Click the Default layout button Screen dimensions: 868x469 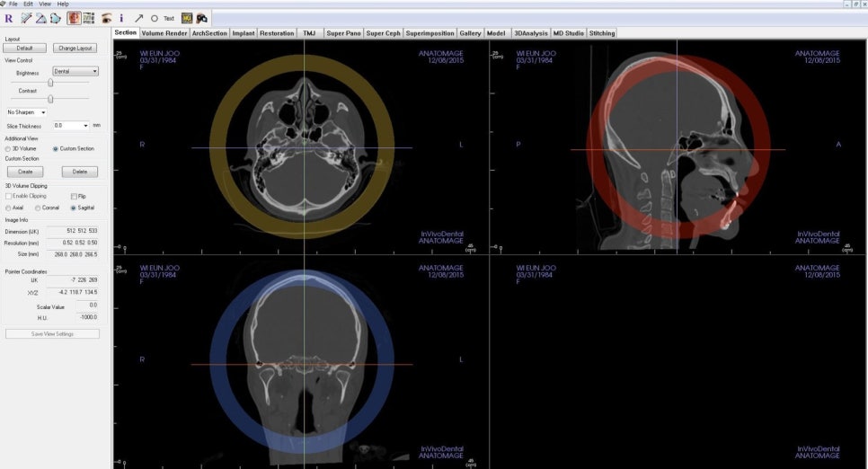[x=25, y=49]
